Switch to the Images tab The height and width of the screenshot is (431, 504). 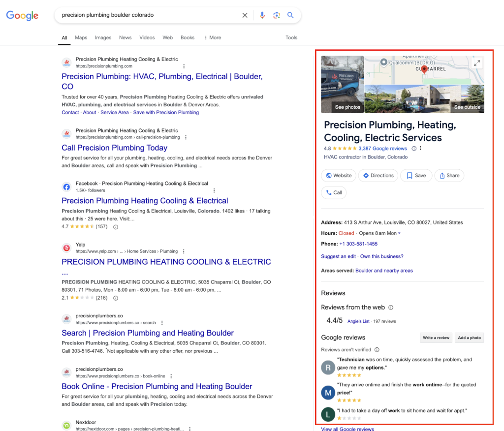[103, 37]
